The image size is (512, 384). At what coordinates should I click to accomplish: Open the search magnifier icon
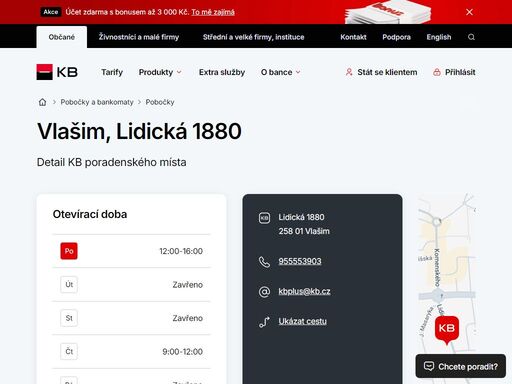pos(471,37)
